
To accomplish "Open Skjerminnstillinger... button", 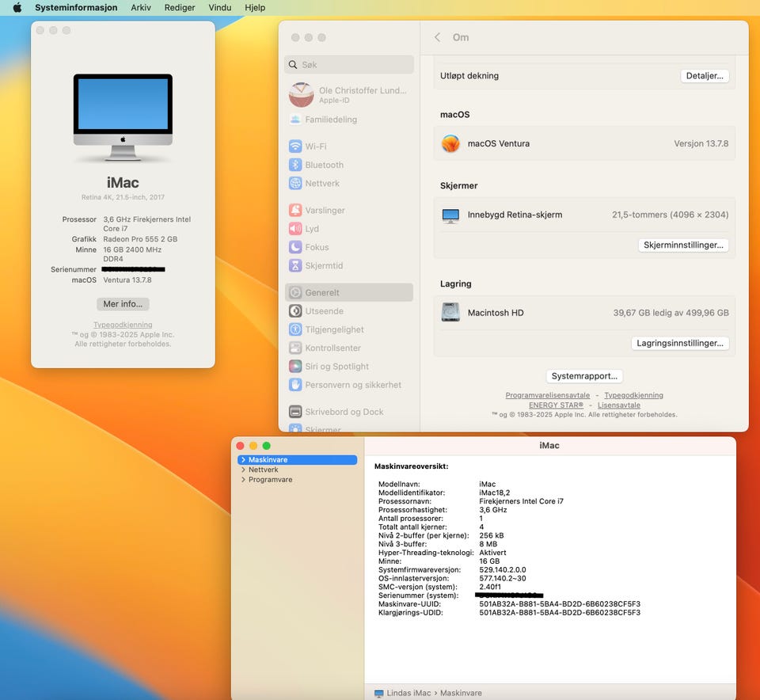I will pos(683,245).
